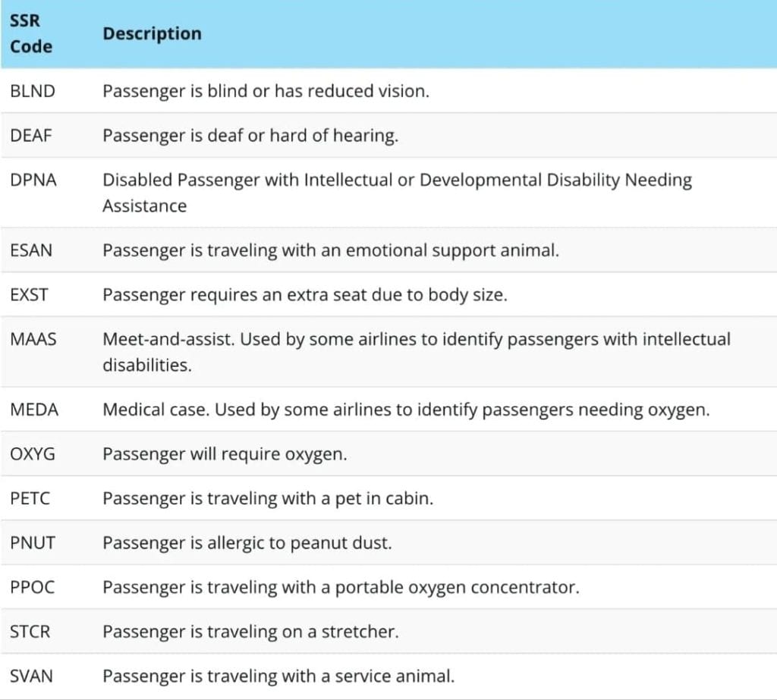Select the BLND code cell
The image size is (777, 700).
coord(33,92)
